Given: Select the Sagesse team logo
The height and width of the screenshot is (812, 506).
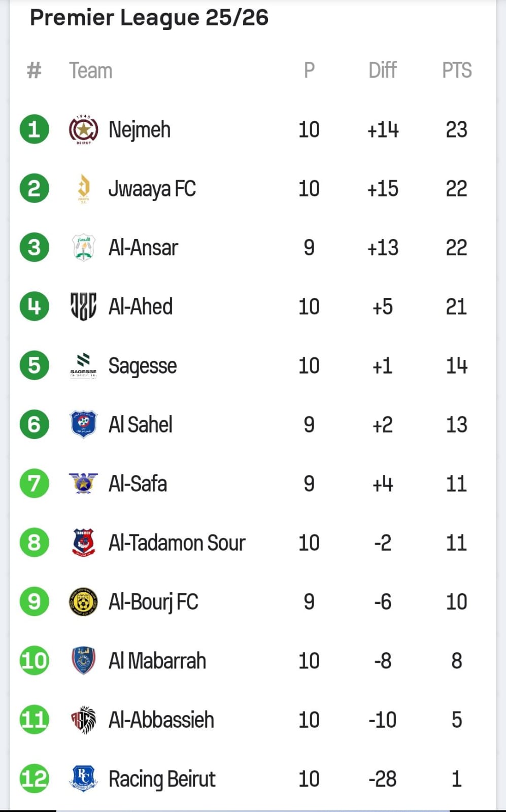Looking at the screenshot, I should click(83, 365).
